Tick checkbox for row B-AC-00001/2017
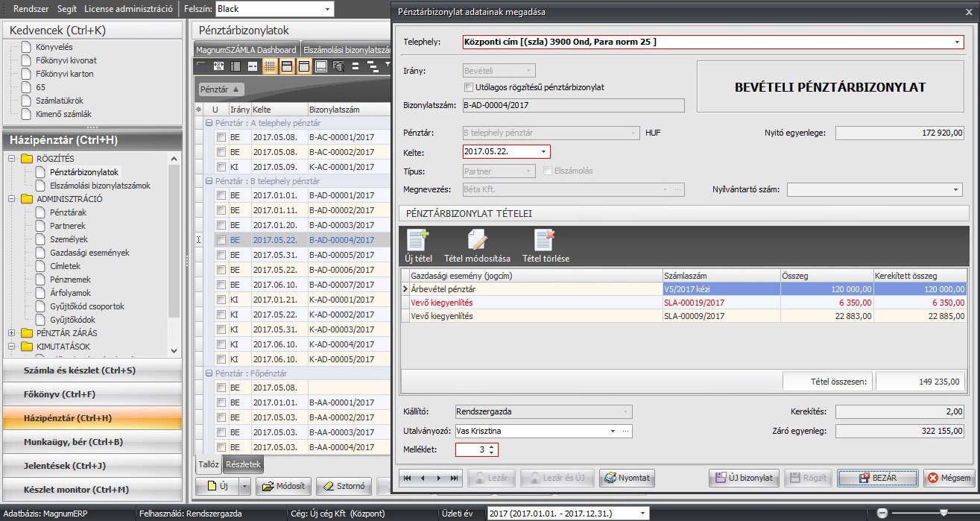Image resolution: width=980 pixels, height=521 pixels. (221, 137)
